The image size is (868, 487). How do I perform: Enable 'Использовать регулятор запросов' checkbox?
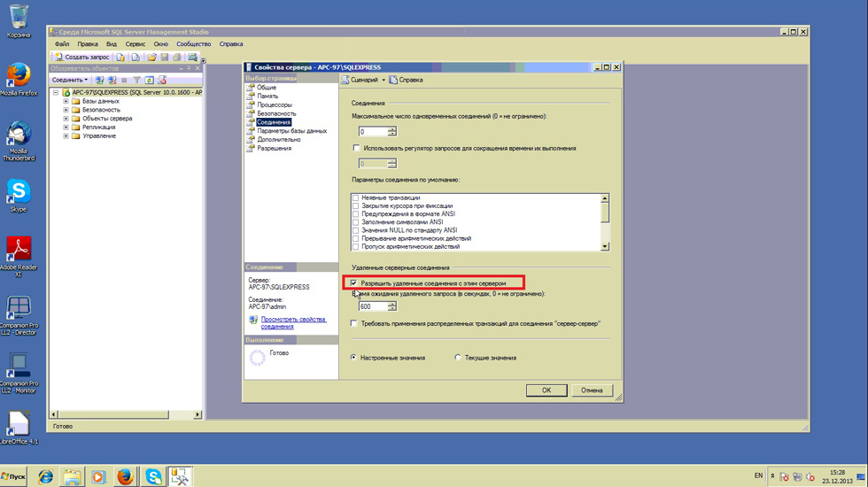click(357, 148)
